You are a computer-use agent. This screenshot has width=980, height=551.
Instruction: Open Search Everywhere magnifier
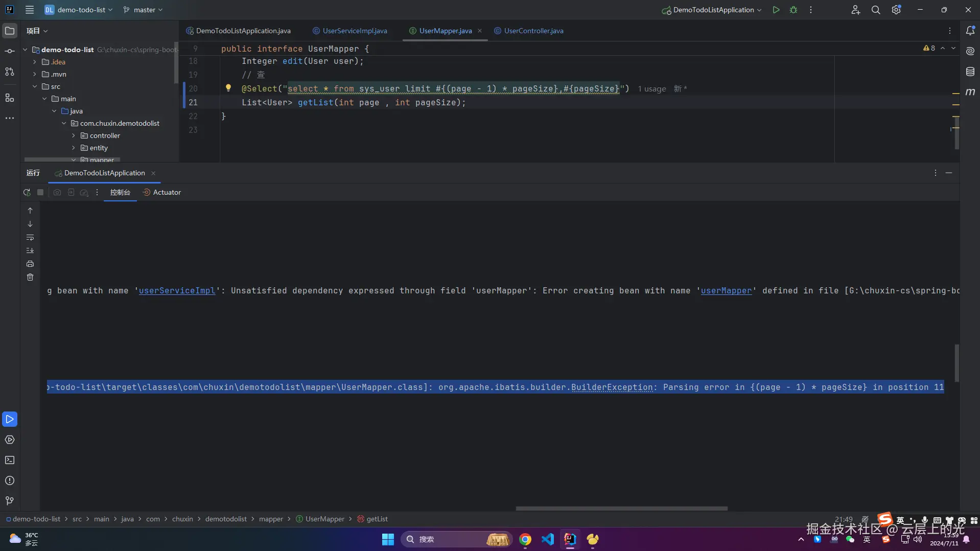876,10
